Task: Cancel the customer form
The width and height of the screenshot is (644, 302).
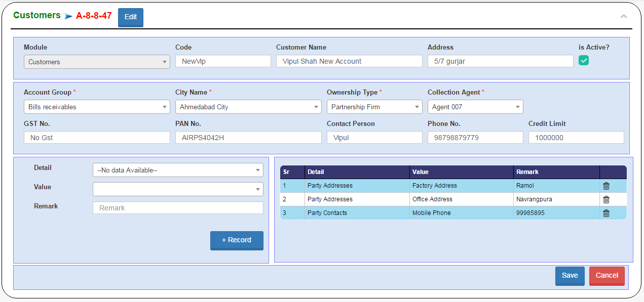Action: 607,276
